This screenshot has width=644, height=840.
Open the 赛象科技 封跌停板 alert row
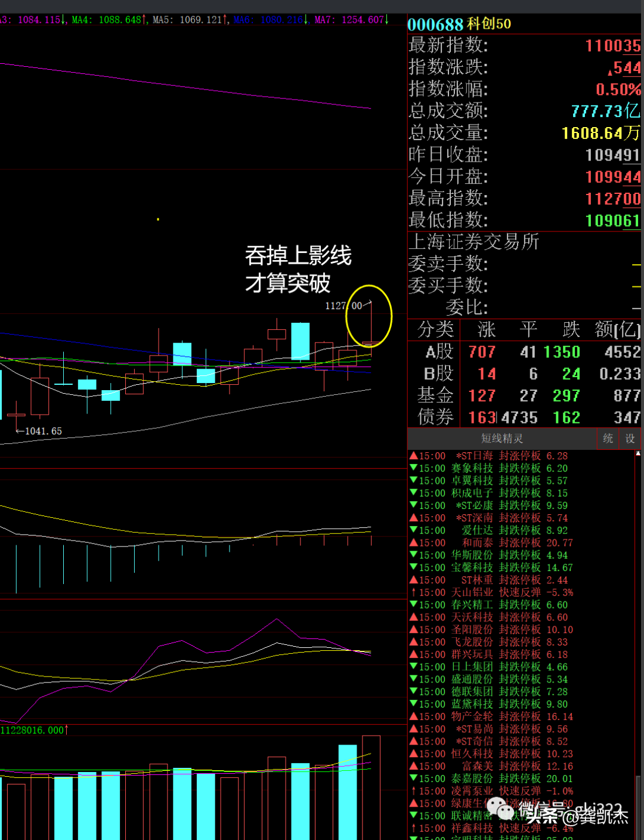click(x=488, y=468)
